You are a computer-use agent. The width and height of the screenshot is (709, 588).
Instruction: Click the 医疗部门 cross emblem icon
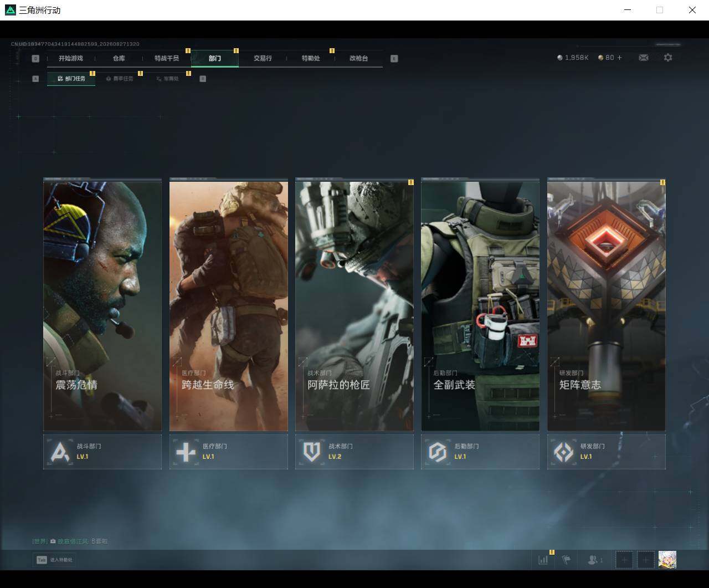pyautogui.click(x=186, y=452)
